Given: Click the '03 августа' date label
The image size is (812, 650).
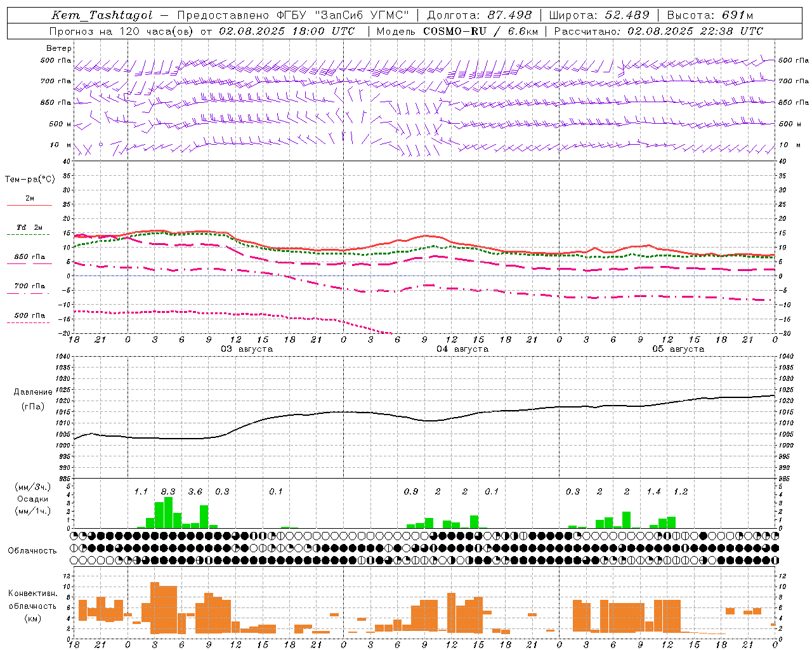Looking at the screenshot, I should pos(247,349).
